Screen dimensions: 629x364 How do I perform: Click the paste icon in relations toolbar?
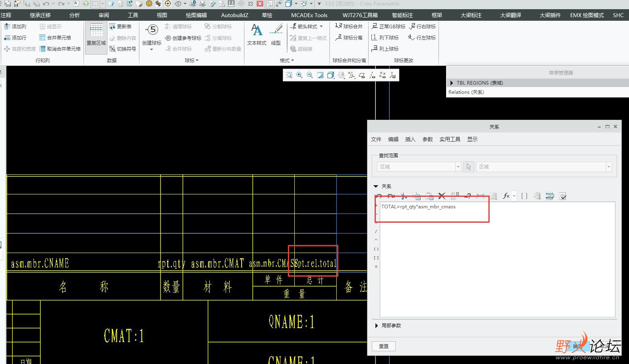pos(429,196)
